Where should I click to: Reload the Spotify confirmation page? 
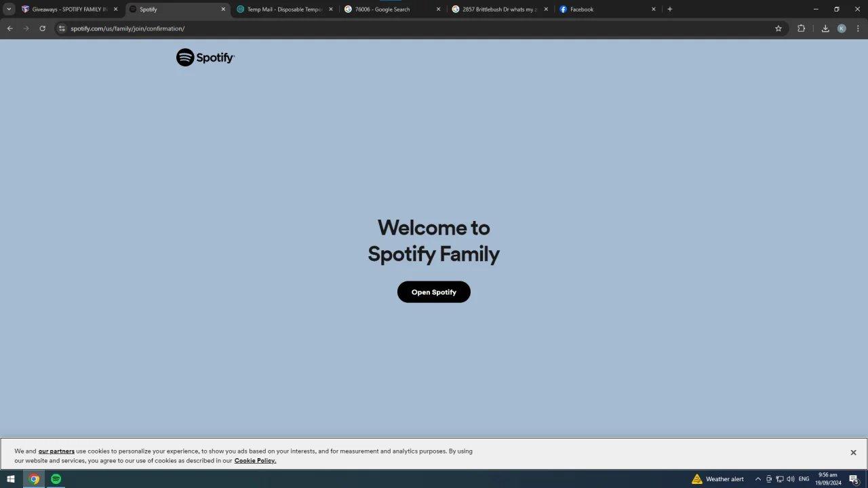[x=42, y=28]
